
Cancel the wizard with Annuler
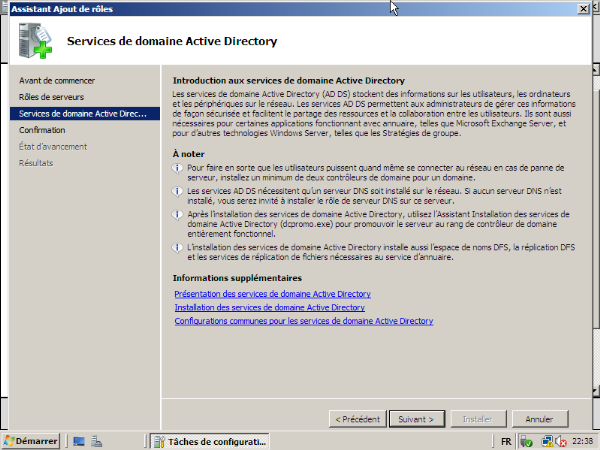(539, 418)
